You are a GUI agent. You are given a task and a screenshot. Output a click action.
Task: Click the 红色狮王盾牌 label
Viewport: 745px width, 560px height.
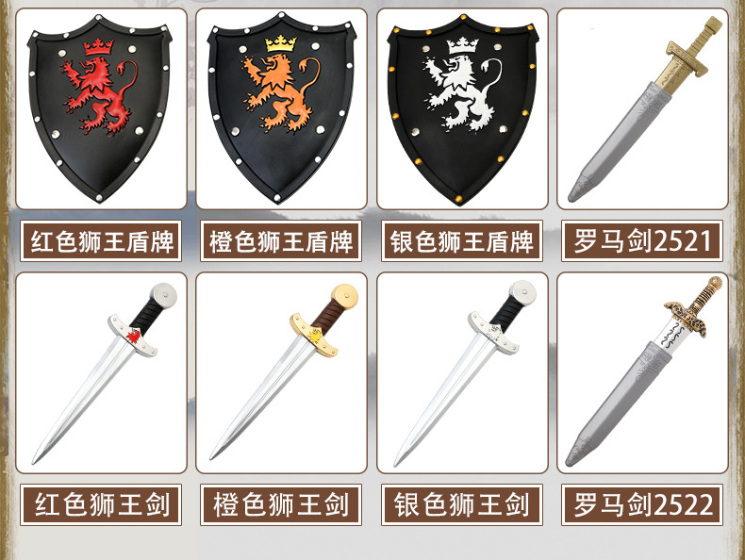pos(101,240)
